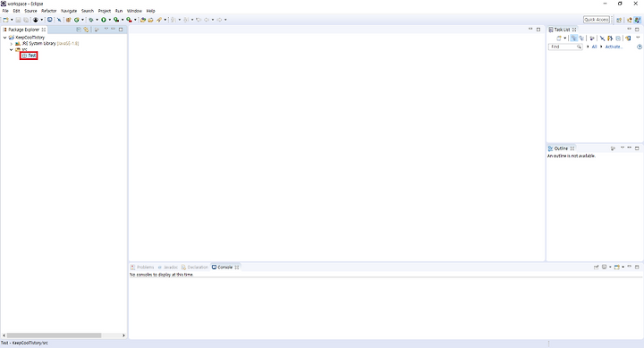Switch to the Declaration tab
The image size is (644, 348).
[195, 267]
